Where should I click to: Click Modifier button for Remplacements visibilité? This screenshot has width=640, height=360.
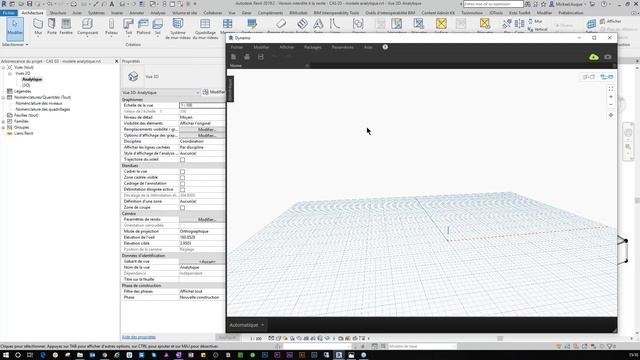point(202,129)
